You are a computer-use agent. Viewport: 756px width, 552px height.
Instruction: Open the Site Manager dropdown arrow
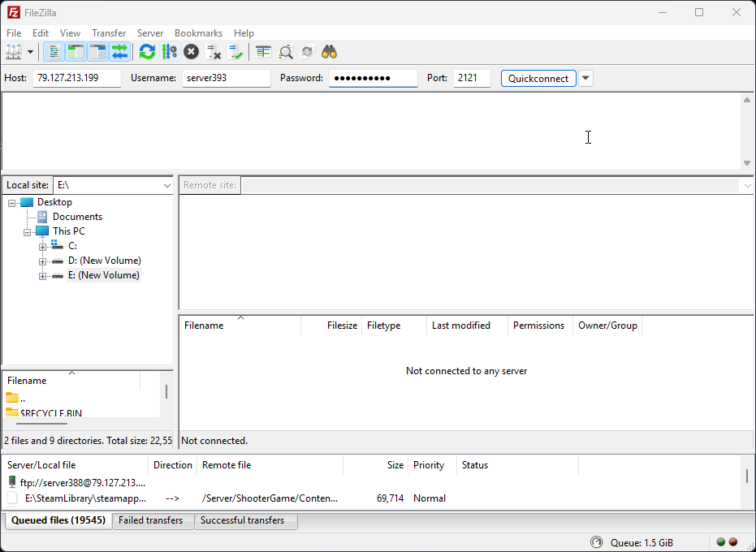30,52
